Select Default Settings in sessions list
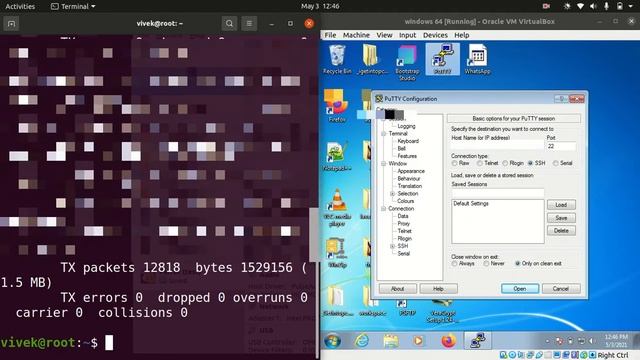Viewport: 640px width, 360px height. click(x=471, y=204)
